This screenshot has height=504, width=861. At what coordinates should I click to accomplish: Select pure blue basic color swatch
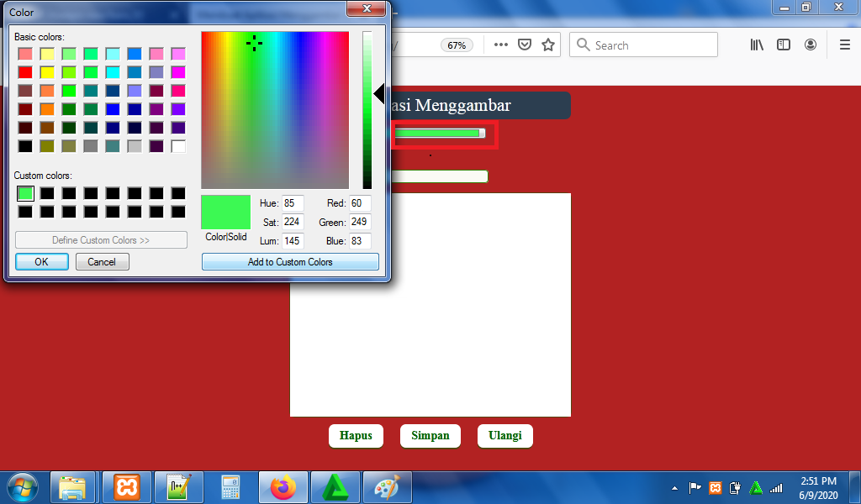(113, 109)
